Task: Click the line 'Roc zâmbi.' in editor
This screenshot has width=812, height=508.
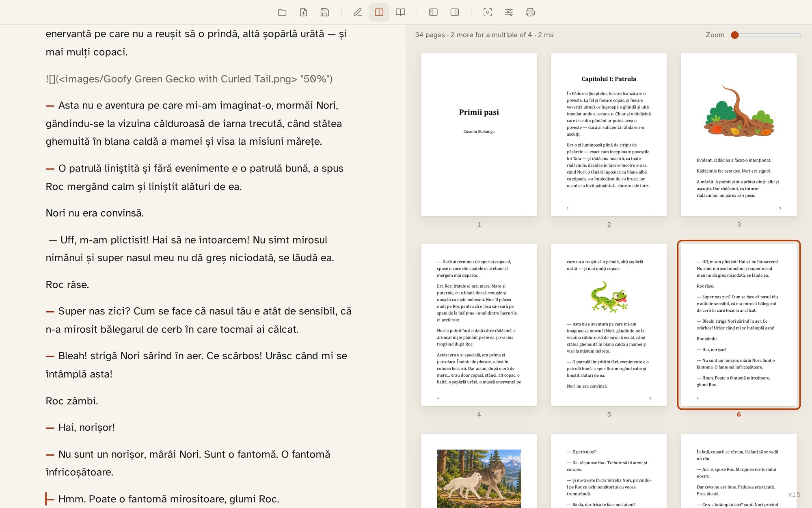Action: (x=72, y=401)
